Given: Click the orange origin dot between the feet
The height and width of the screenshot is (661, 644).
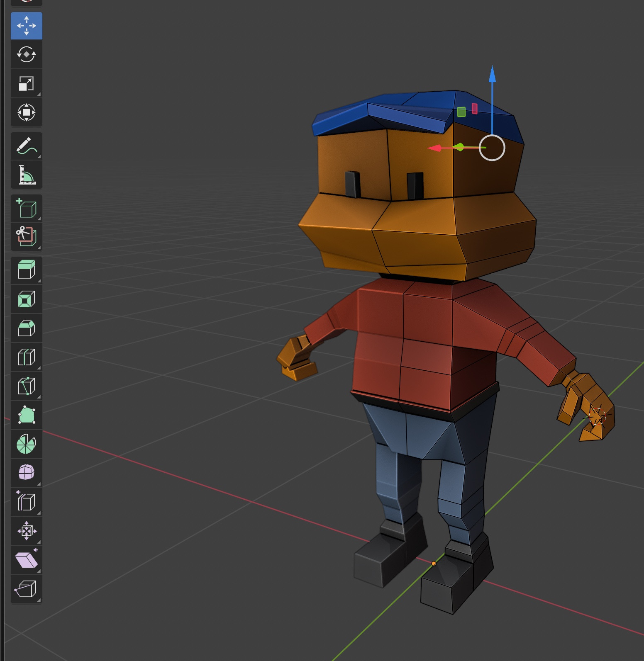Looking at the screenshot, I should click(434, 564).
